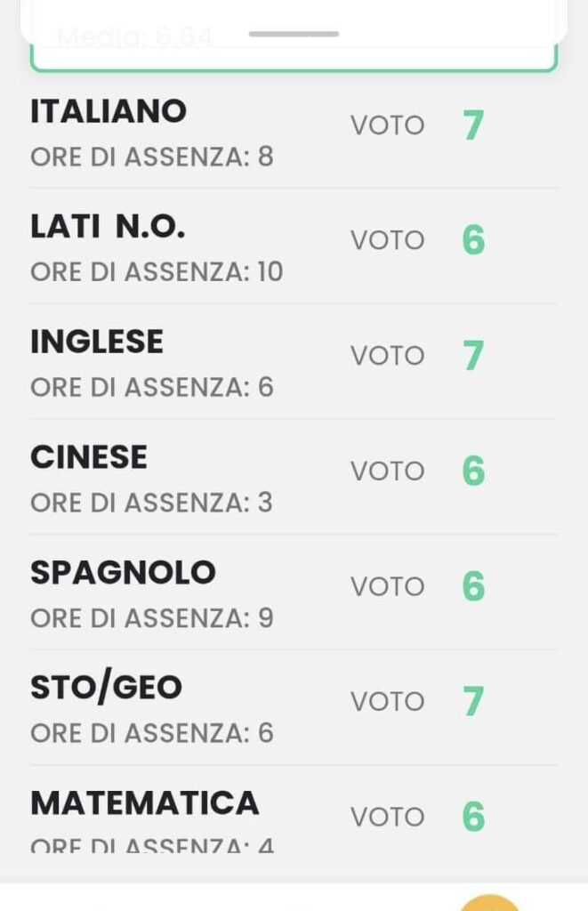Click ORE DI ASSENZA: 9 text
The width and height of the screenshot is (588, 911).
(151, 618)
